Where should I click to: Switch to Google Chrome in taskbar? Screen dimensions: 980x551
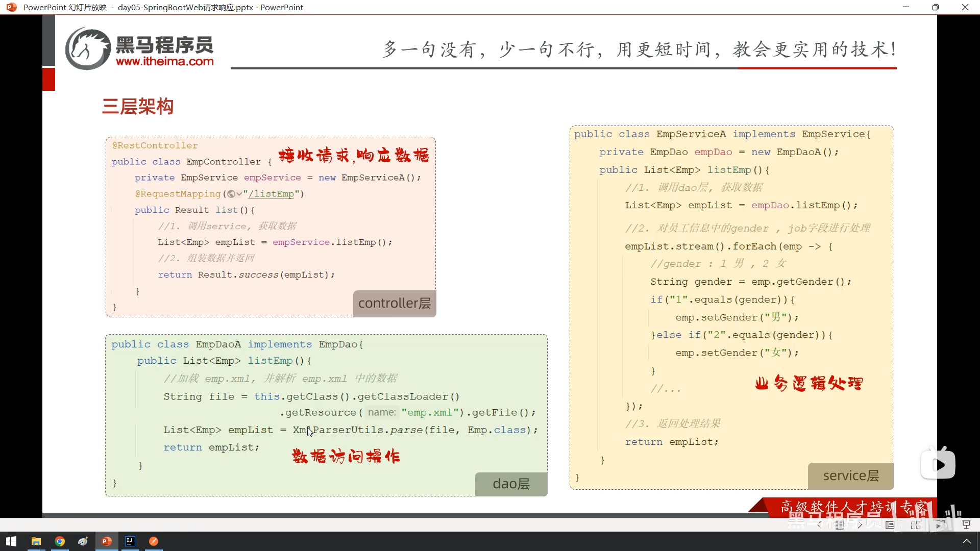pyautogui.click(x=60, y=541)
